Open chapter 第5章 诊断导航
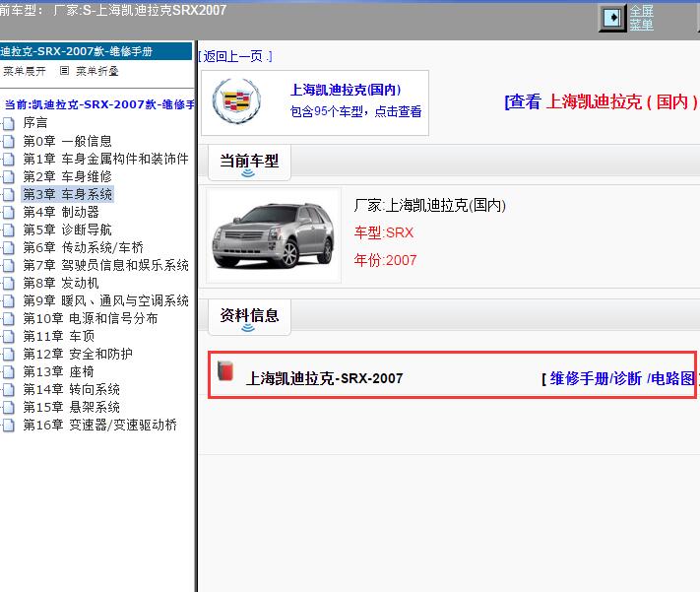The height and width of the screenshot is (592, 700). point(67,230)
